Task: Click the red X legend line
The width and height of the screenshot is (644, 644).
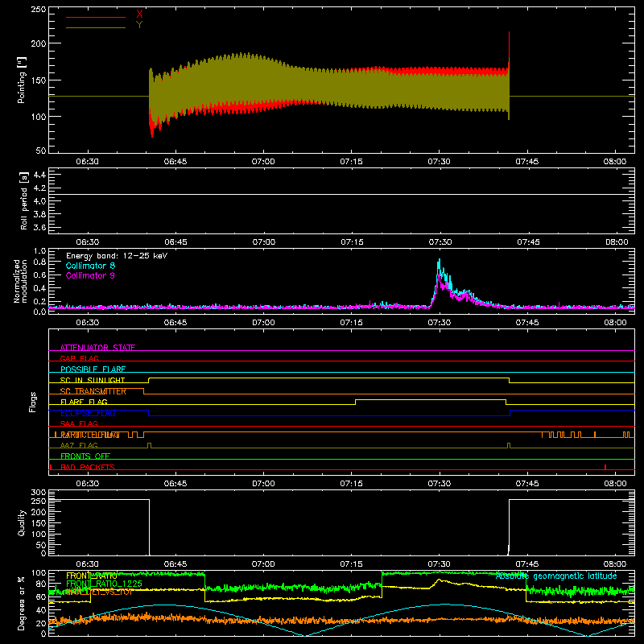Action: coord(96,17)
